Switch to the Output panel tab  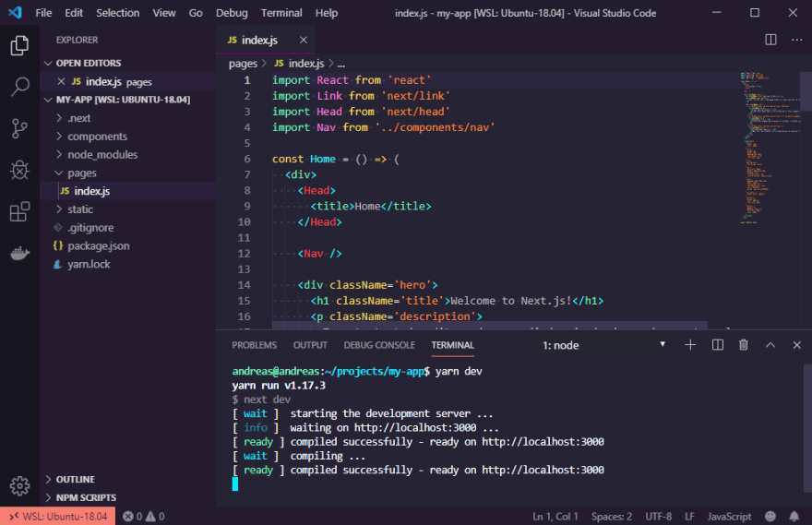tap(310, 345)
